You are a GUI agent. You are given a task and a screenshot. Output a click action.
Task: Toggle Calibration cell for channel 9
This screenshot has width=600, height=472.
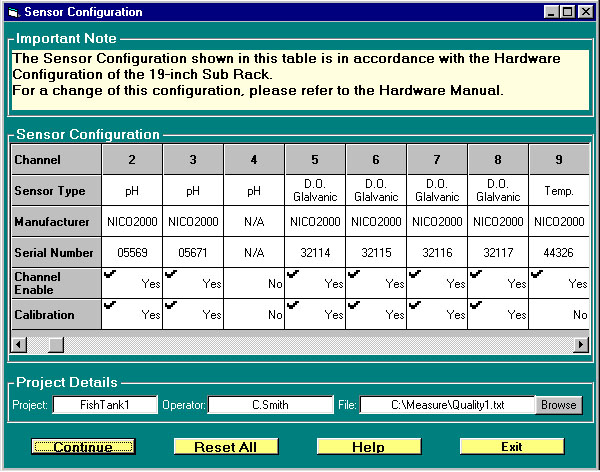(x=559, y=314)
